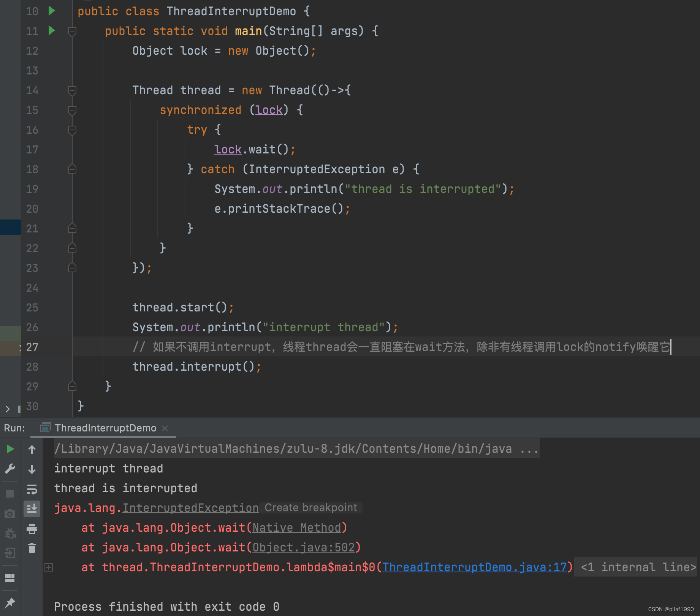This screenshot has width=700, height=616.
Task: Open run configuration settings via wrench icon
Action: coord(10,469)
